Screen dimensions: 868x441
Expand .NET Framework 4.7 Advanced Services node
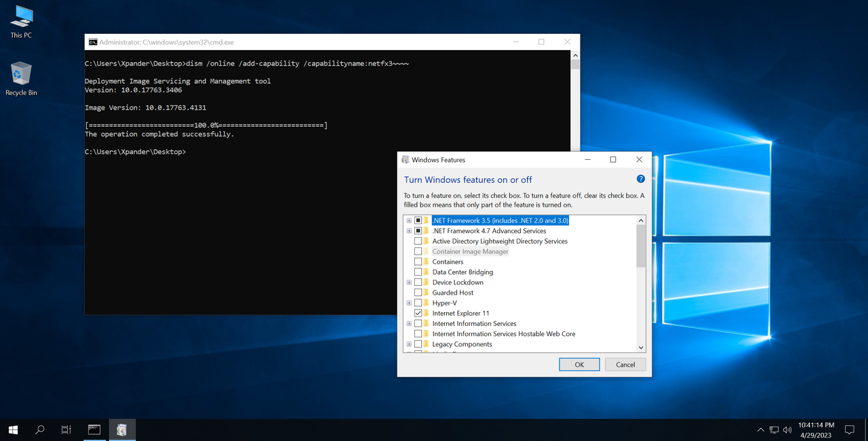tap(409, 231)
